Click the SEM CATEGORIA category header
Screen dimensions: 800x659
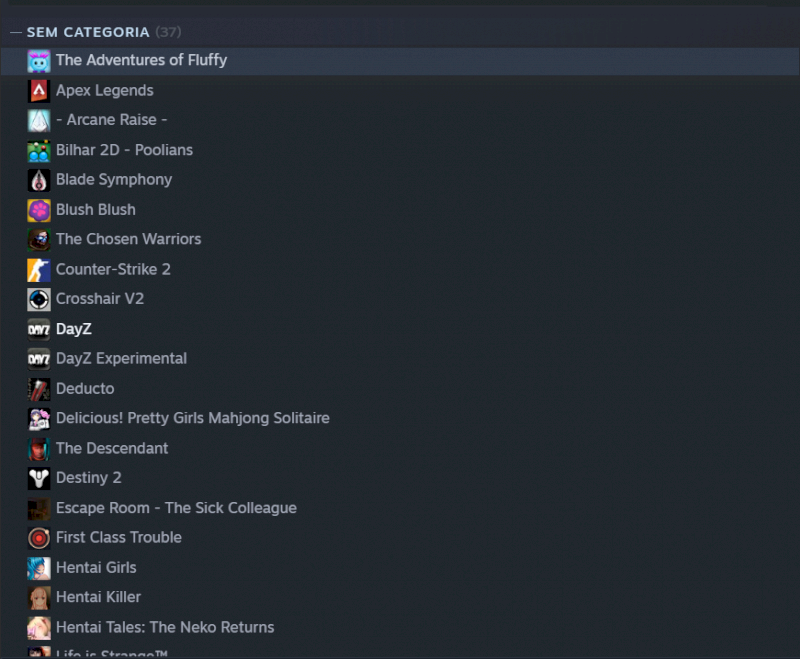88,33
